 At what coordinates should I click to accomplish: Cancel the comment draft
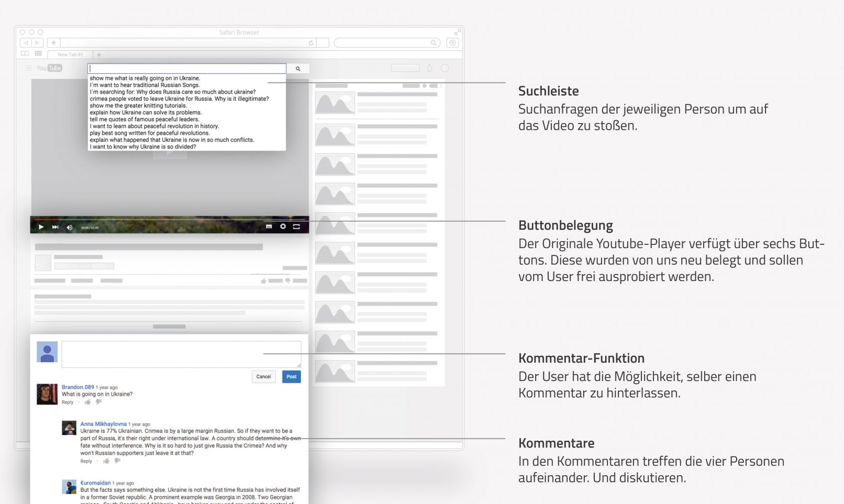(x=263, y=377)
